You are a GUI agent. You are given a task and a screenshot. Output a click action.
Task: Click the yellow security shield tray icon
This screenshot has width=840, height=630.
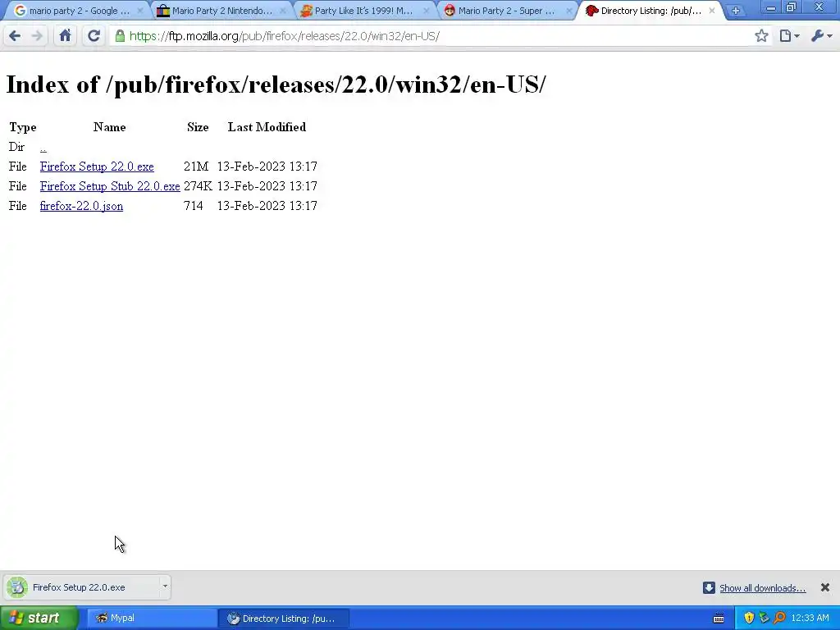tap(750, 619)
